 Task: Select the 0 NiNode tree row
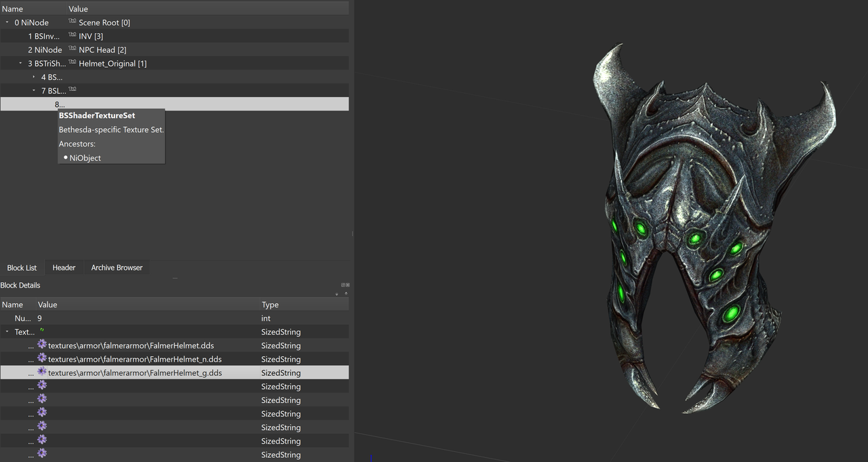[174, 22]
